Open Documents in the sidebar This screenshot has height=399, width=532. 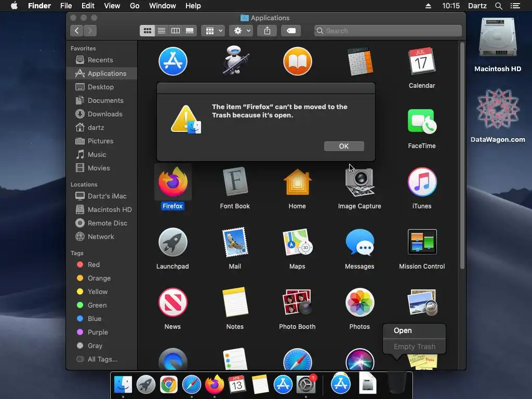coord(102,100)
